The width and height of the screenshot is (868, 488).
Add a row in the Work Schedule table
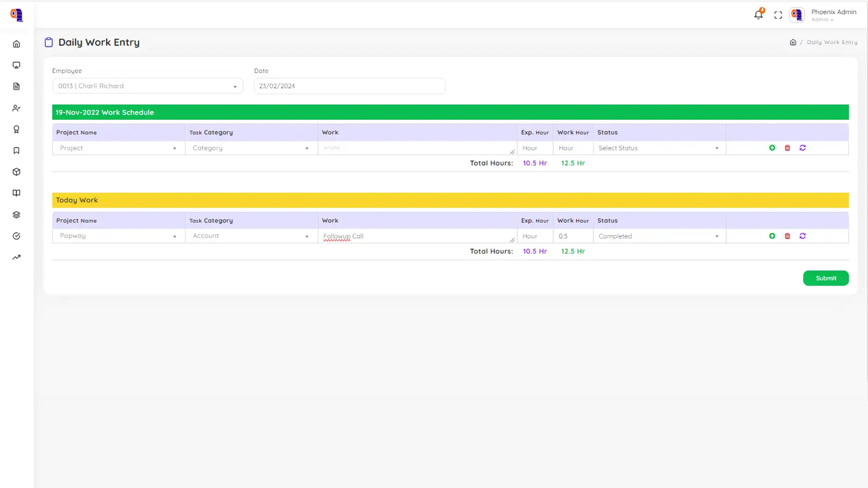tap(772, 148)
